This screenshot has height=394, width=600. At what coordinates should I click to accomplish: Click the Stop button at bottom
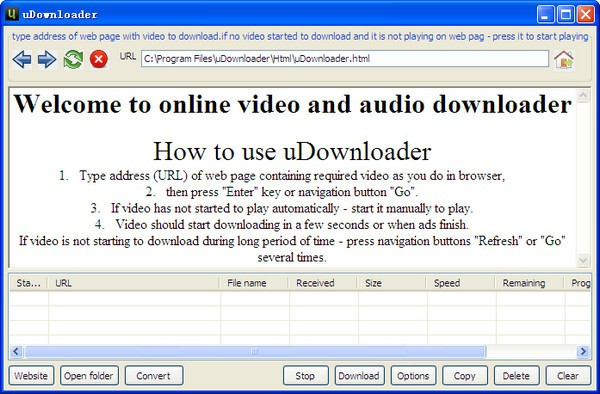[x=305, y=375]
